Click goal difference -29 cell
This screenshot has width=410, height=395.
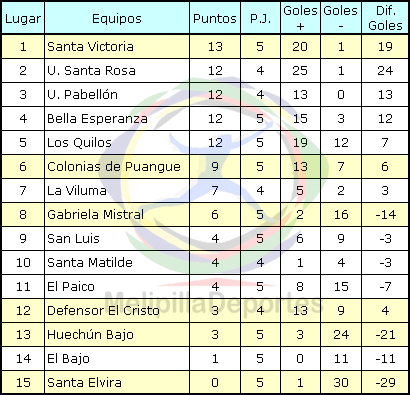click(385, 383)
